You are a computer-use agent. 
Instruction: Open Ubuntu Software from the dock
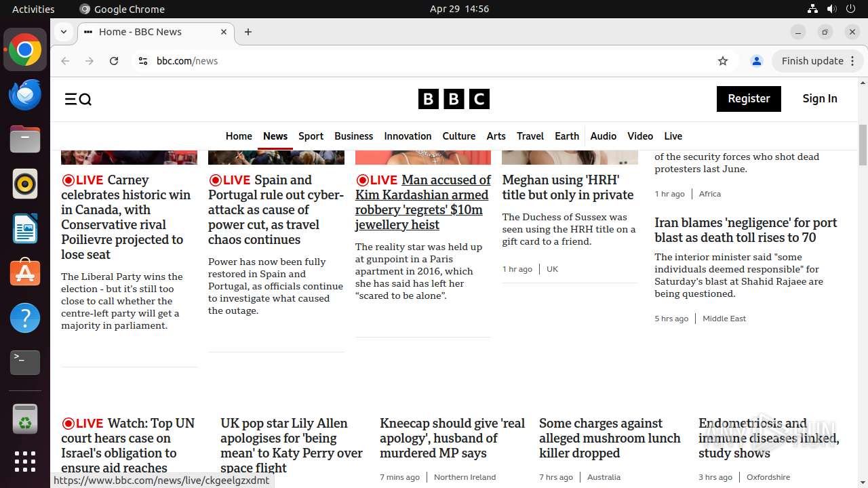(25, 273)
